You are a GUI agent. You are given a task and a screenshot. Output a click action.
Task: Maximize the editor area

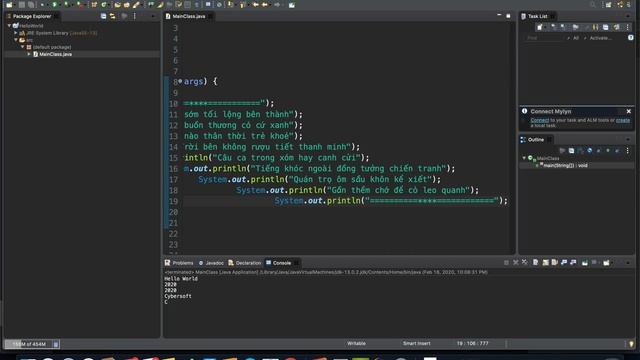coord(509,16)
